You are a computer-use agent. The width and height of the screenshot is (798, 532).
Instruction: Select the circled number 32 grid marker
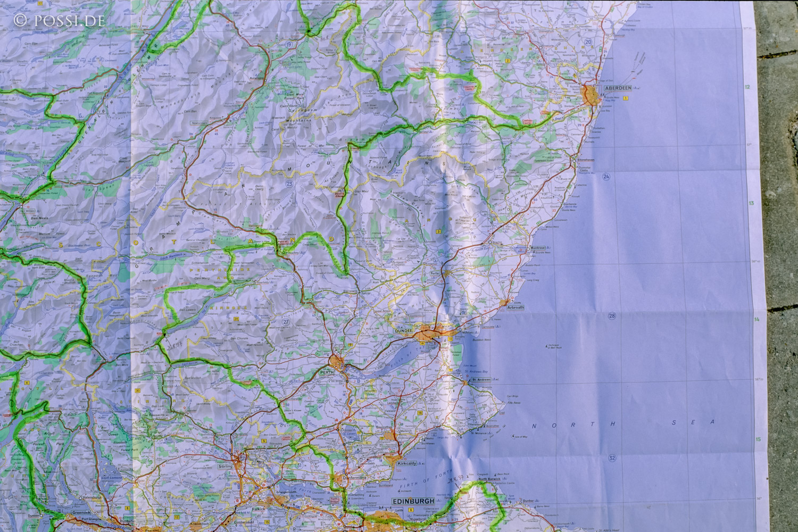tap(612, 458)
